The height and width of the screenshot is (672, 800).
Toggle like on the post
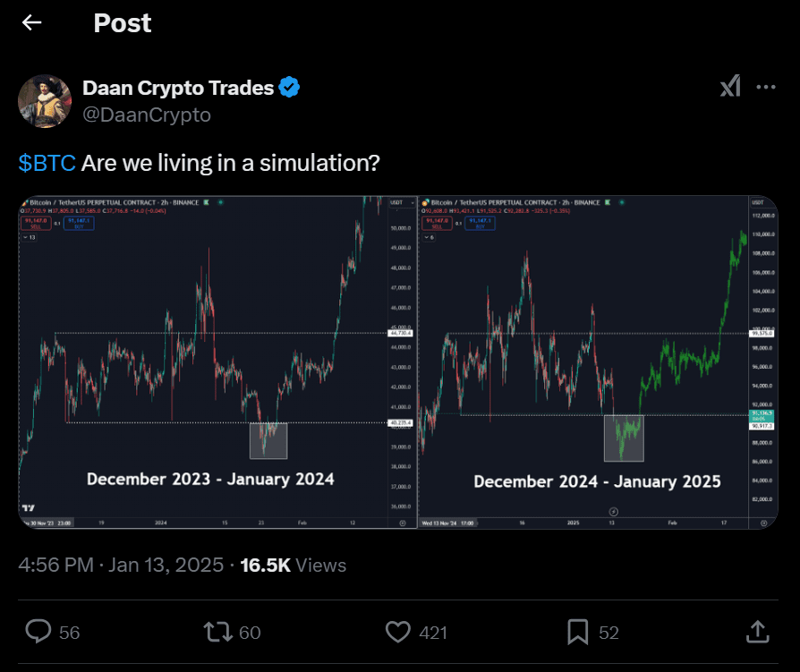click(397, 632)
